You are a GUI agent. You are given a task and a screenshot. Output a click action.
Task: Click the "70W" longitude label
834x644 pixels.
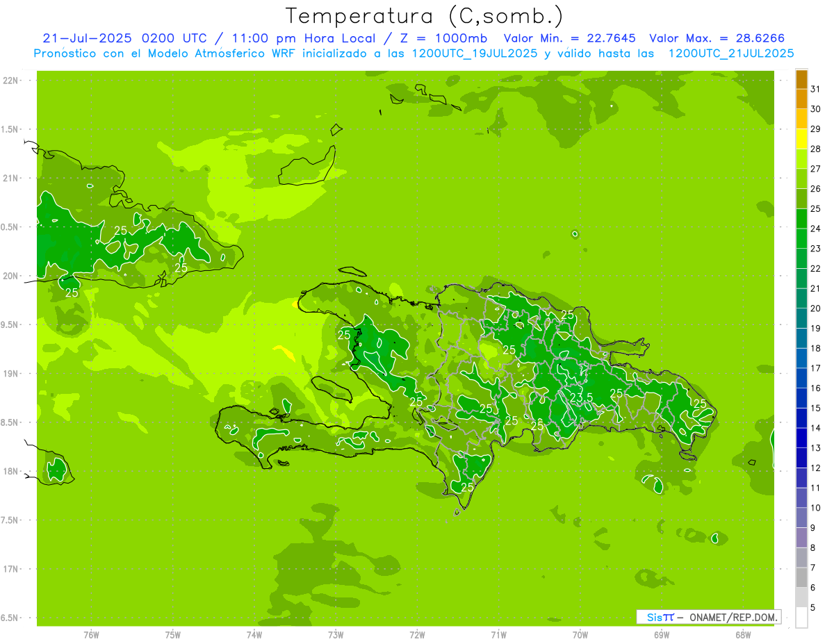point(580,634)
